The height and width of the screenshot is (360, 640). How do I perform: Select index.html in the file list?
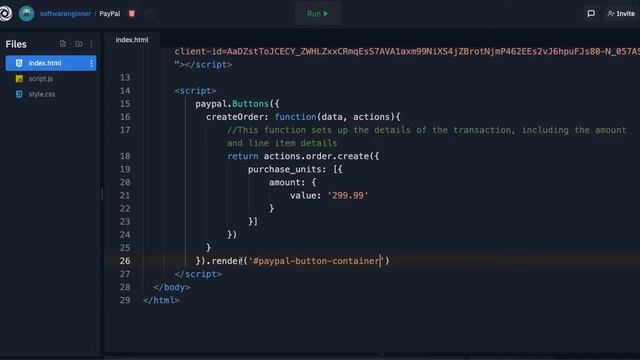tap(51, 63)
